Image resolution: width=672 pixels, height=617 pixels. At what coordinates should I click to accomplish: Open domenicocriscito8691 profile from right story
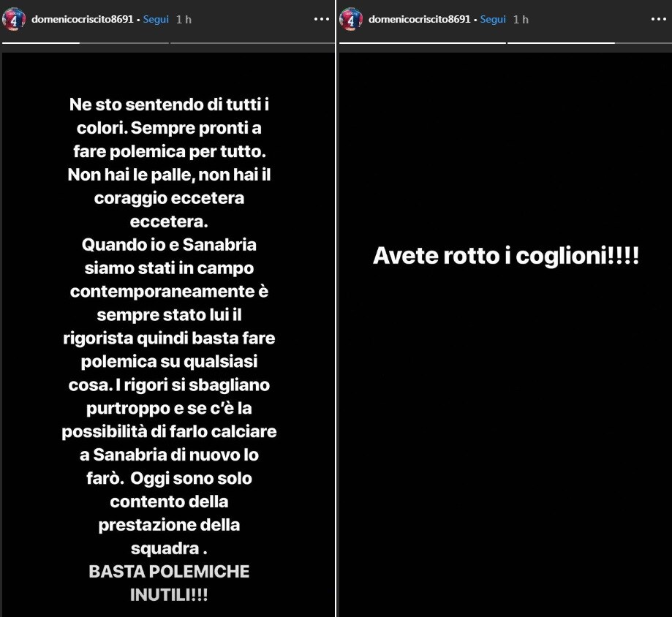tap(420, 19)
